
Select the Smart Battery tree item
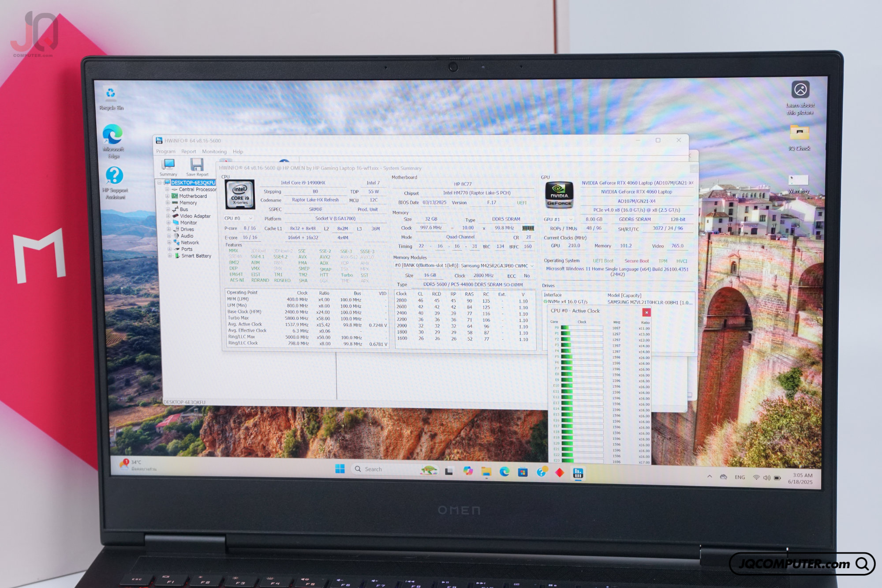(x=196, y=256)
